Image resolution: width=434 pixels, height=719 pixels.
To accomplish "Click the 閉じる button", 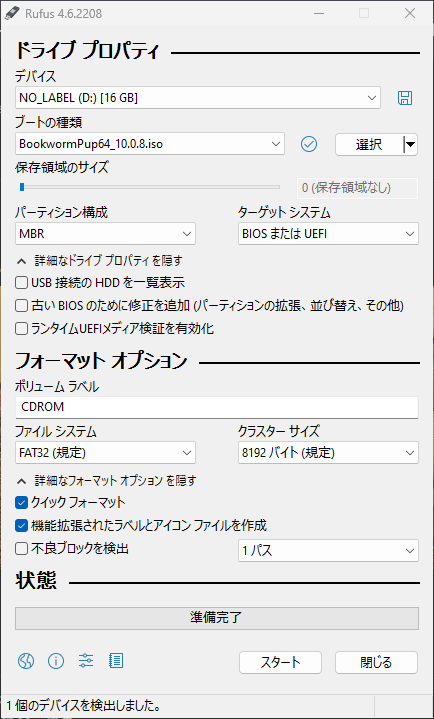I will point(376,663).
